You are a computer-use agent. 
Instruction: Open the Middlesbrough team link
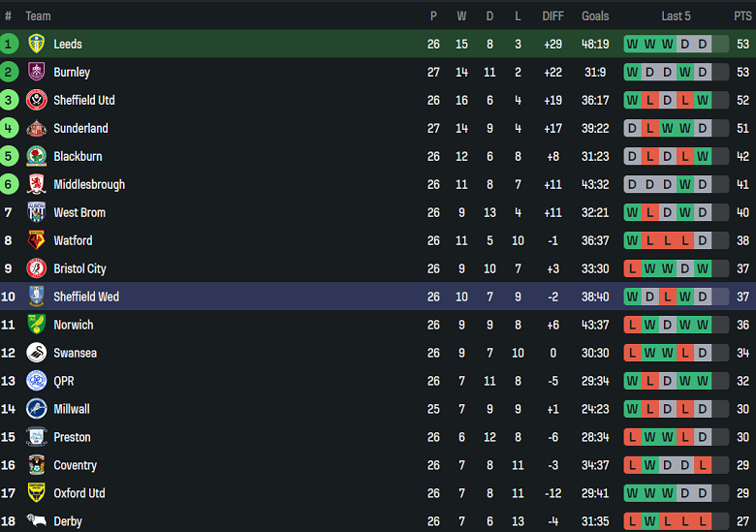tap(89, 184)
